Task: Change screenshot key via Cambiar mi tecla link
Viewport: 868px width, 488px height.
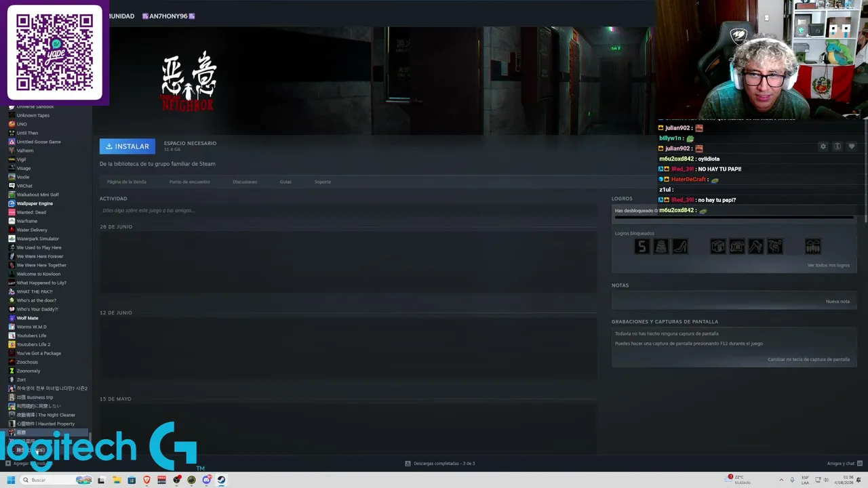Action: coord(808,359)
